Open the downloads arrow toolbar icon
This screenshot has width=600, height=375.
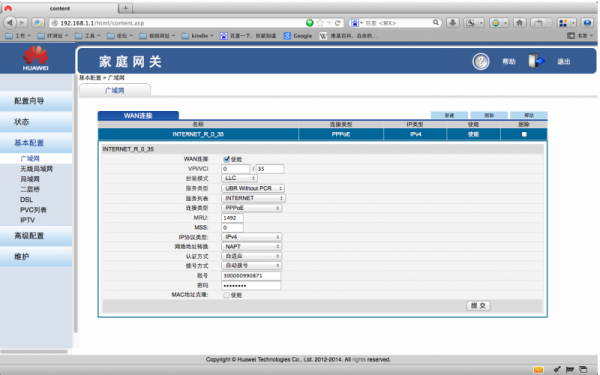(x=453, y=23)
